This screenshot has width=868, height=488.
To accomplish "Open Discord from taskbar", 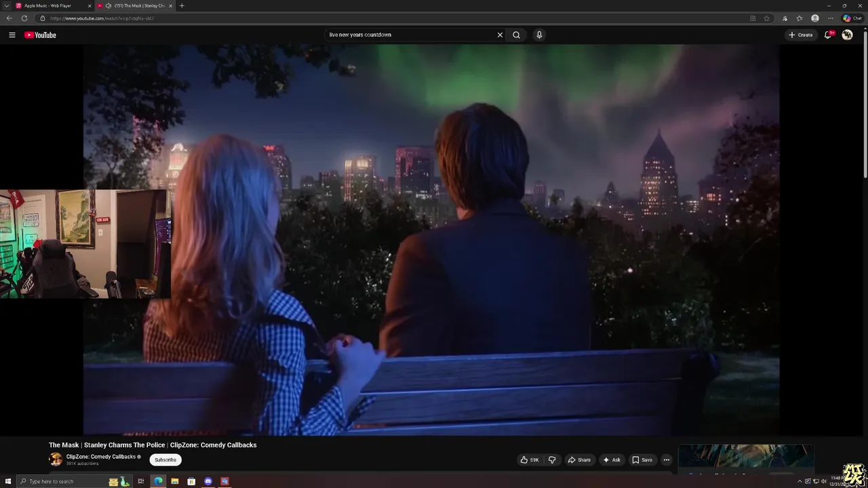I will [208, 481].
